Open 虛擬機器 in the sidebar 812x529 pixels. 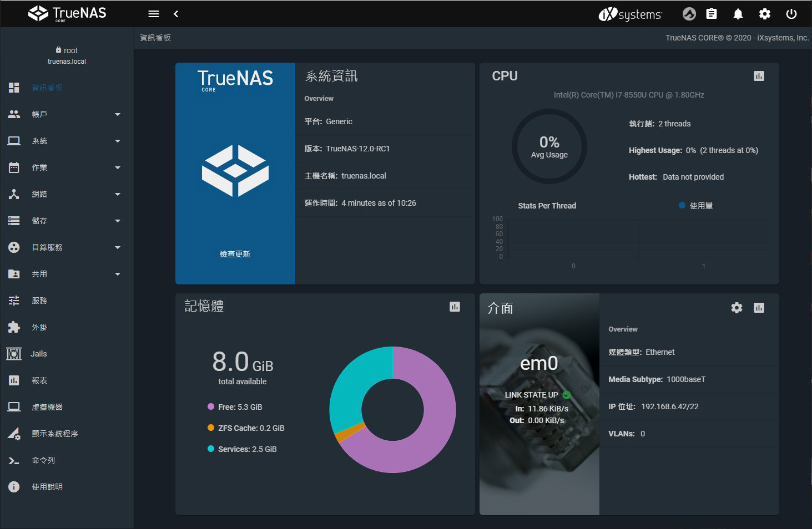coord(47,407)
